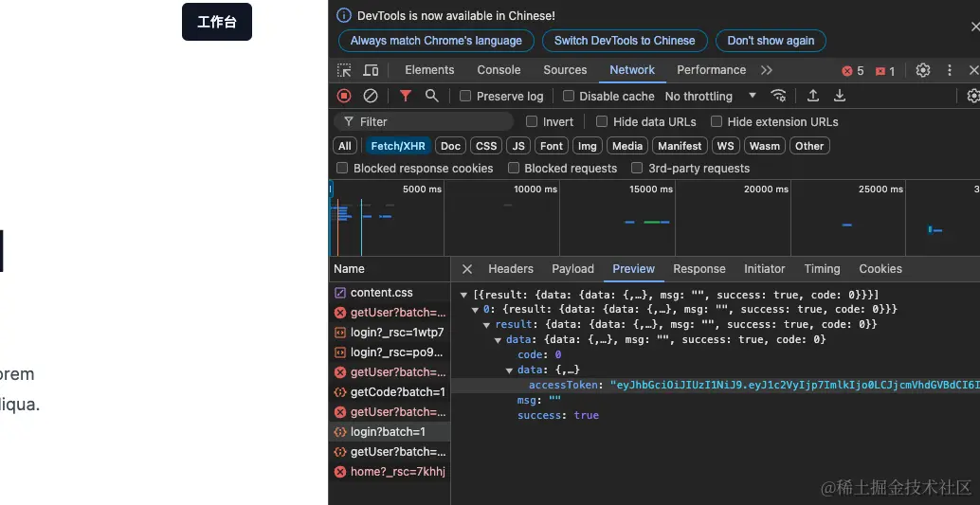This screenshot has width=980, height=505.
Task: Stop recording network log
Action: coord(344,96)
